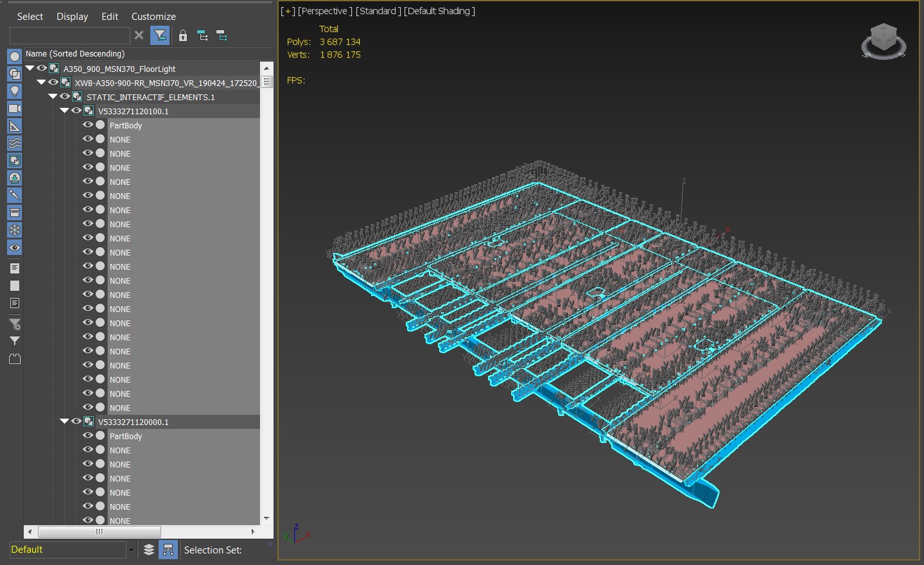Collapse the XWB-A350-900-RR_MSN370 node arrow

click(x=41, y=82)
